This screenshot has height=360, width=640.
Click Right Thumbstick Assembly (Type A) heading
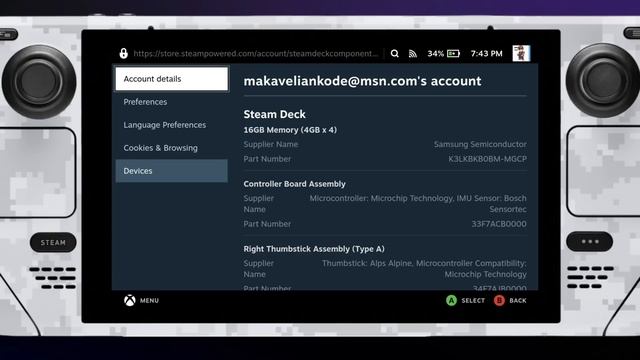point(314,249)
